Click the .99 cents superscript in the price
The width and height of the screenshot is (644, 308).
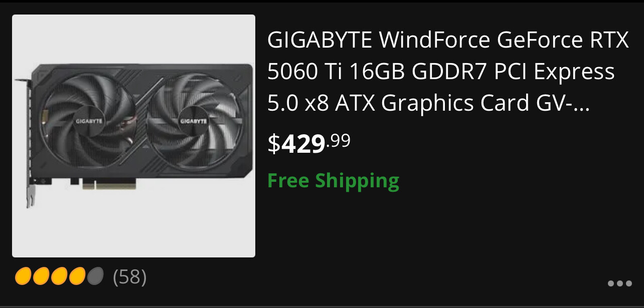pos(339,140)
